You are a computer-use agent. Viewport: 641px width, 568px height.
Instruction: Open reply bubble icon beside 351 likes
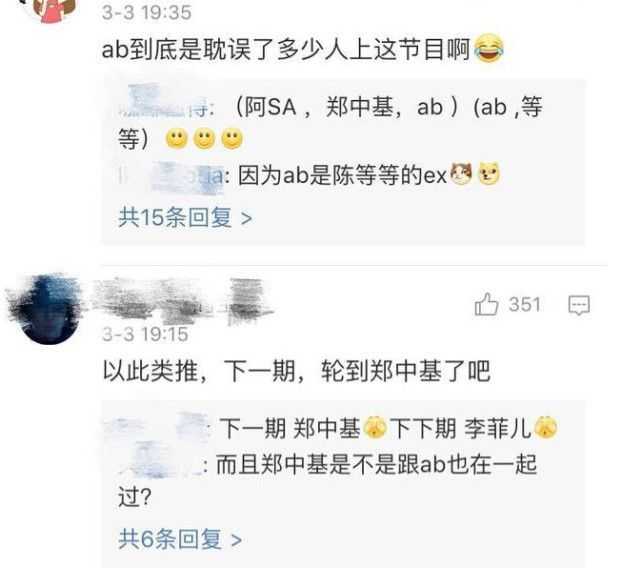(x=579, y=305)
